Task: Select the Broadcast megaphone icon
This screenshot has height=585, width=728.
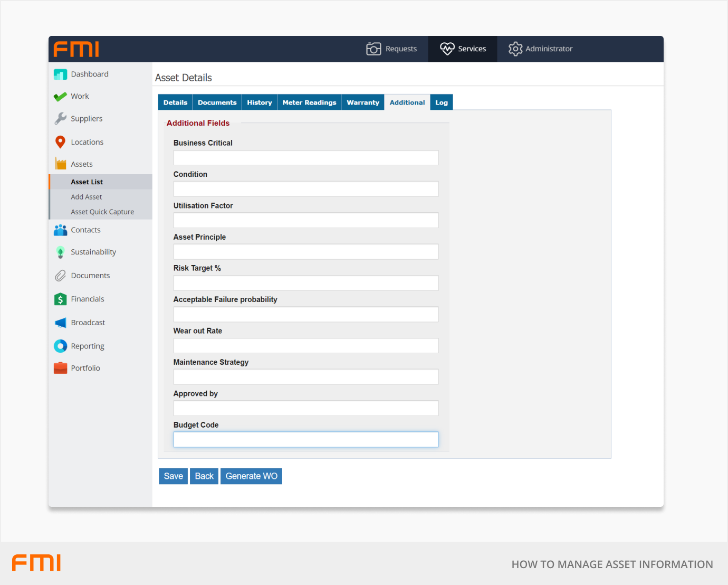Action: tap(60, 323)
